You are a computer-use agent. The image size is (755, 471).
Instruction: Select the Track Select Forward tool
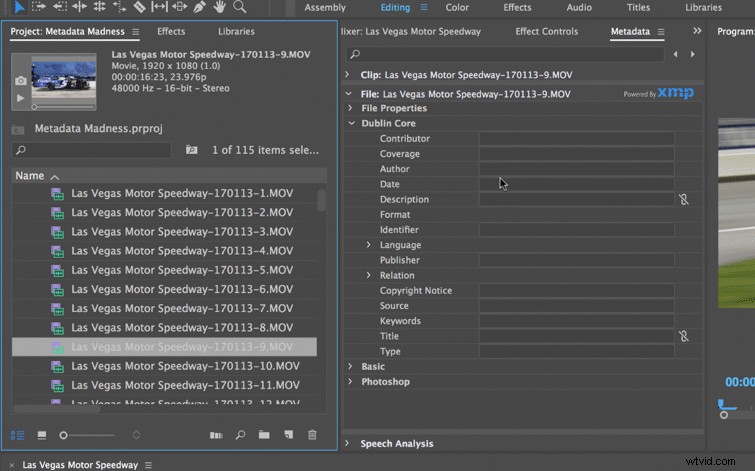(39, 7)
